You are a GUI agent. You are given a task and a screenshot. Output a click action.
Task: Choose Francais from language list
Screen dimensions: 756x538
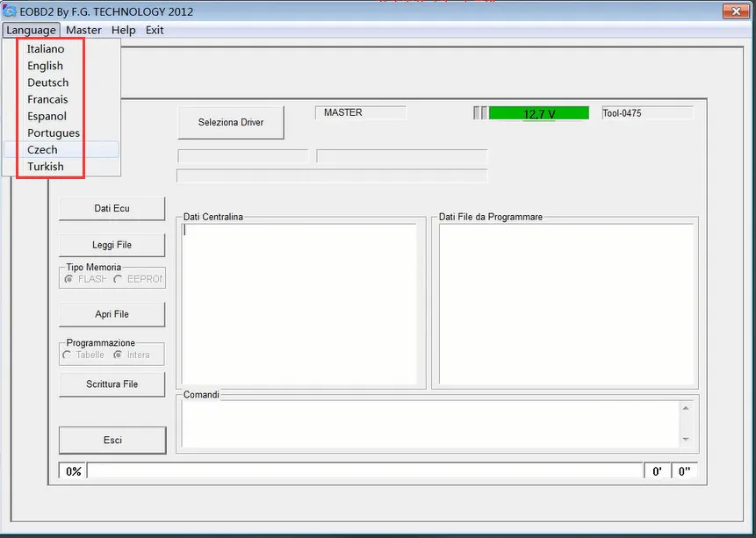61,99
